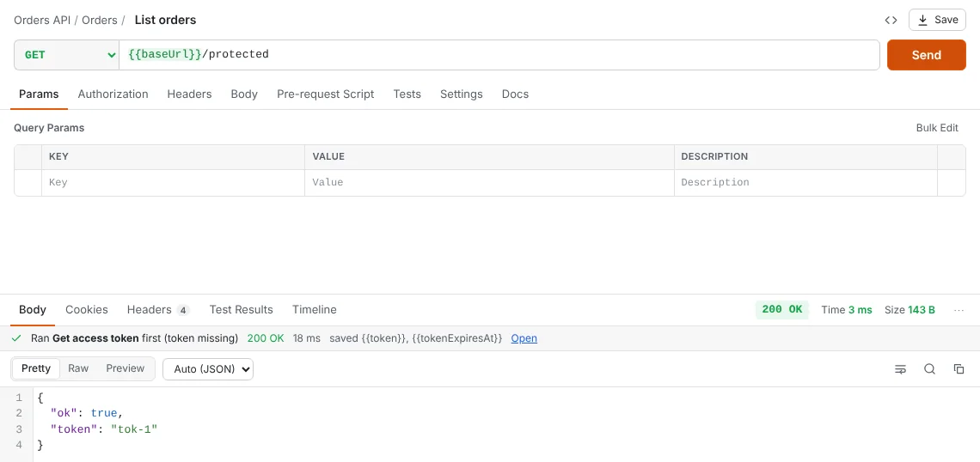Screen dimensions: 980x462
Task: Click the DESCRIPTION column header
Action: coord(714,156)
